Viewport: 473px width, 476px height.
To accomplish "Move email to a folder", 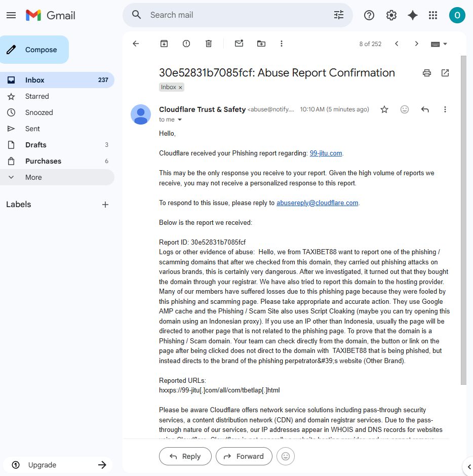I will pyautogui.click(x=261, y=44).
